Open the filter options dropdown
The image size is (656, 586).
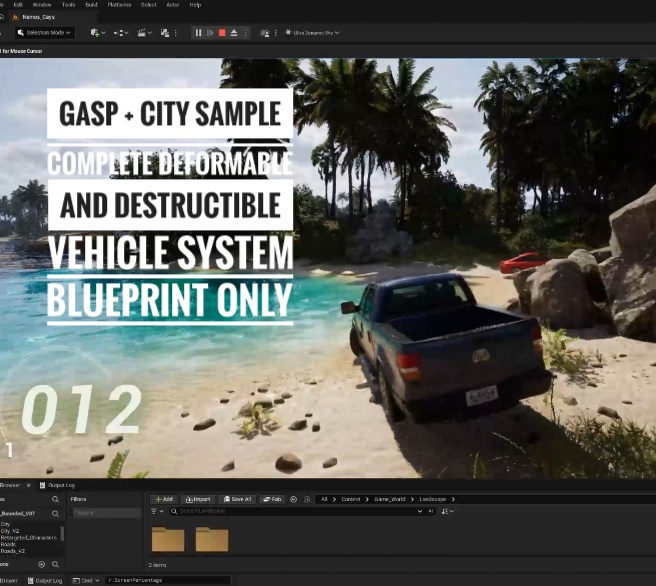(157, 511)
